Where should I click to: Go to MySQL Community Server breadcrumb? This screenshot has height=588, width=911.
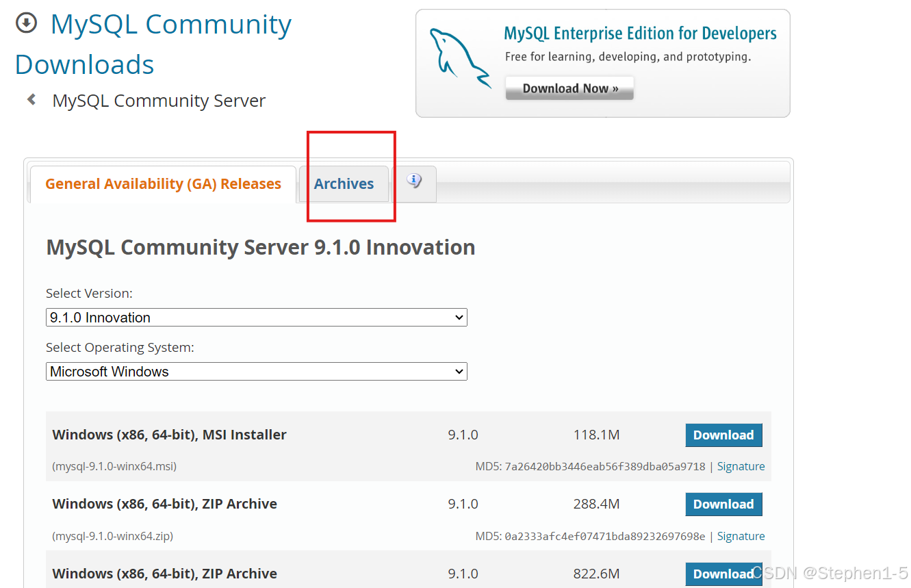click(159, 101)
